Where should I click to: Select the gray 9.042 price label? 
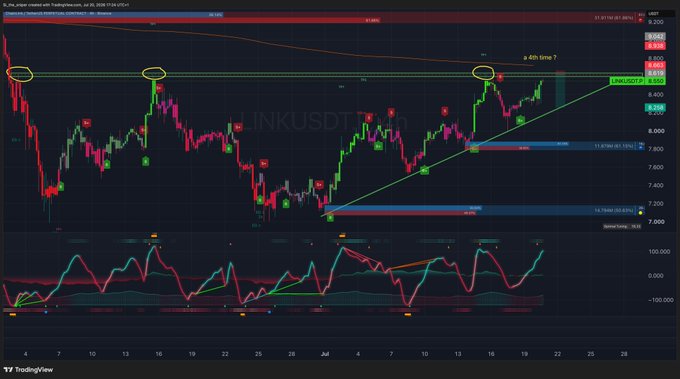655,37
